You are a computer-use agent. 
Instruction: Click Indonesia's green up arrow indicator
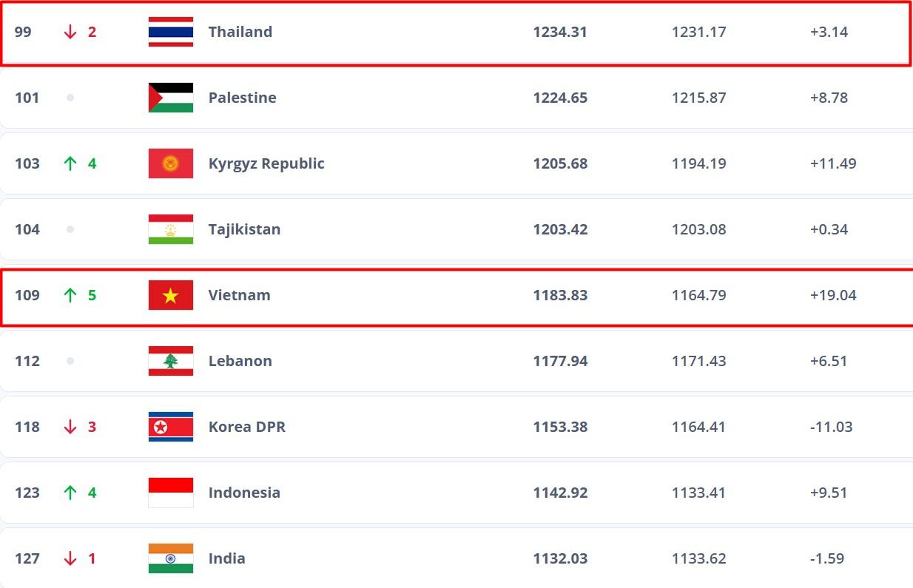pos(70,493)
